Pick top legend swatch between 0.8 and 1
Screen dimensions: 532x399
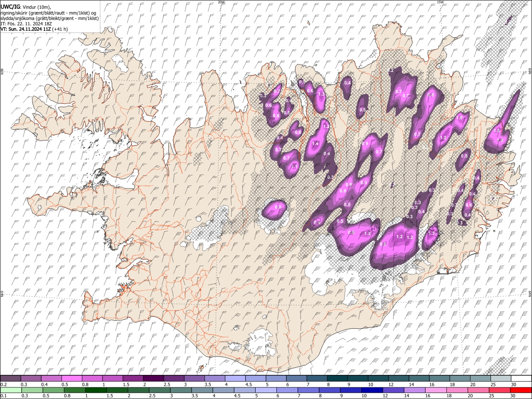pos(92,379)
